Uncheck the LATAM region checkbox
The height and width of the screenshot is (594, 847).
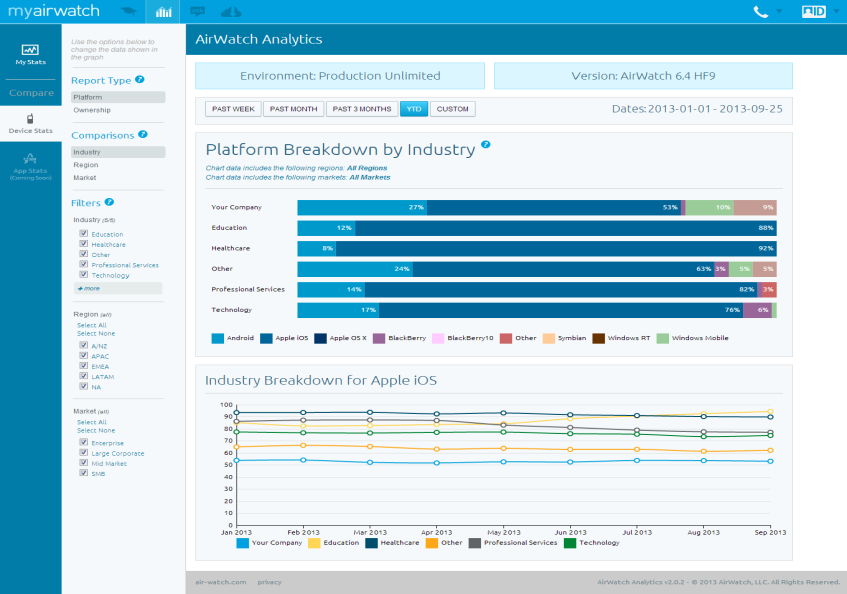[84, 376]
